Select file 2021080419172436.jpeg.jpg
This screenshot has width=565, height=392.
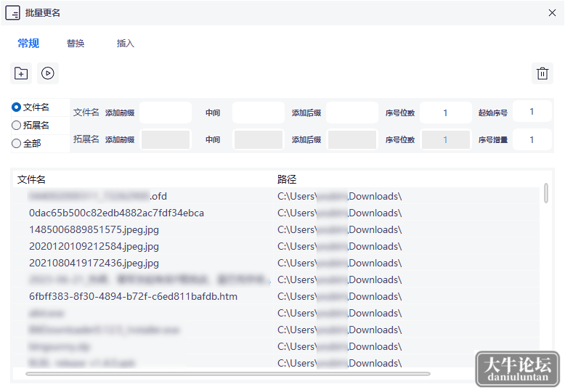pos(94,263)
